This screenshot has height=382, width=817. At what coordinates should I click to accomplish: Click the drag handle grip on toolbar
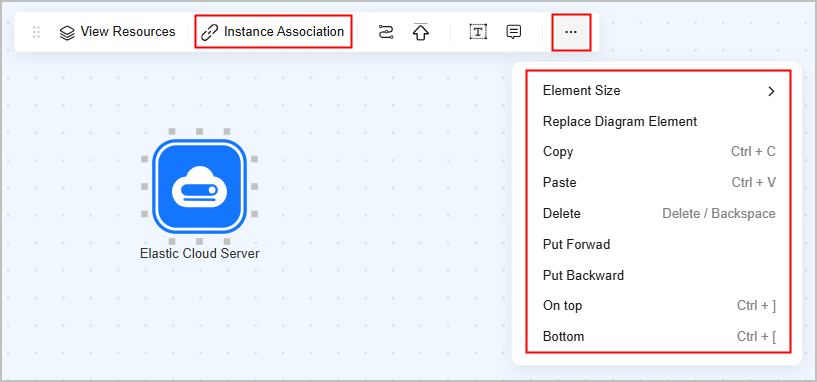coord(36,32)
